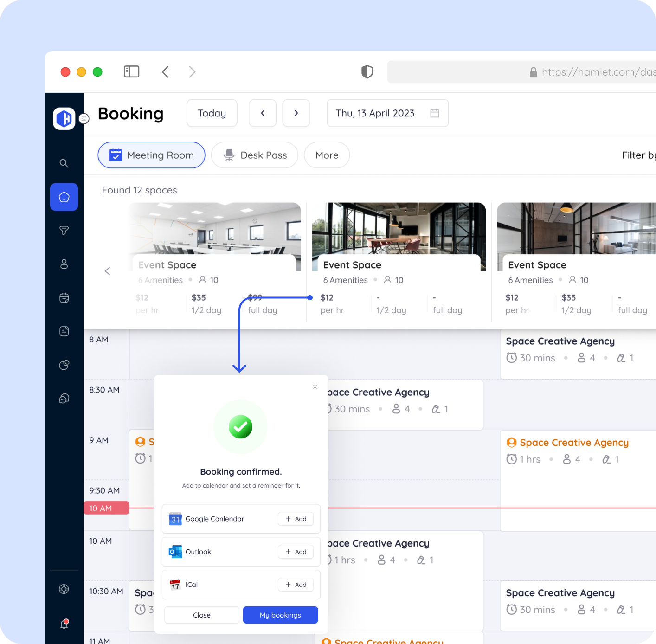Toggle the browser sidebar panel icon

(x=132, y=71)
